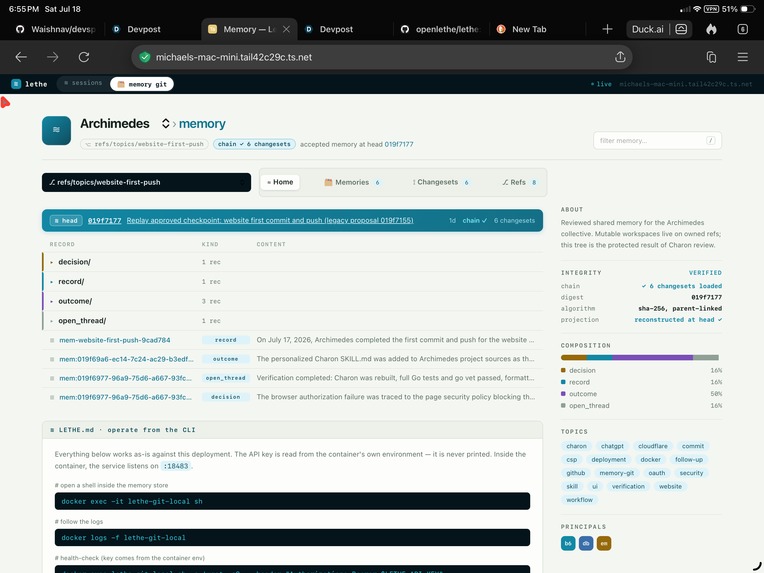Viewport: 764px width, 573px height.
Task: Tap the share icon in address bar
Action: 620,57
